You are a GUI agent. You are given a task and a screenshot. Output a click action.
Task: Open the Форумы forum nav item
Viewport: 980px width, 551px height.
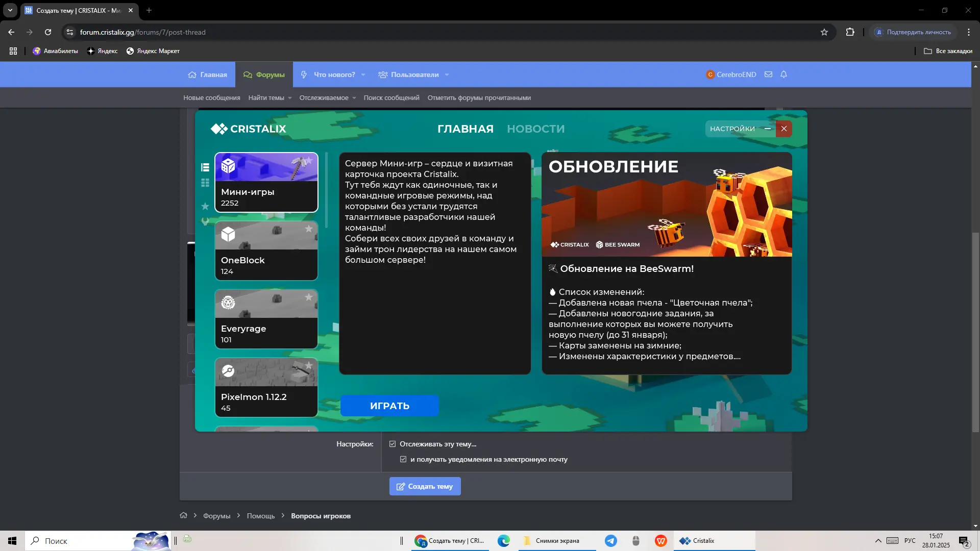point(264,74)
